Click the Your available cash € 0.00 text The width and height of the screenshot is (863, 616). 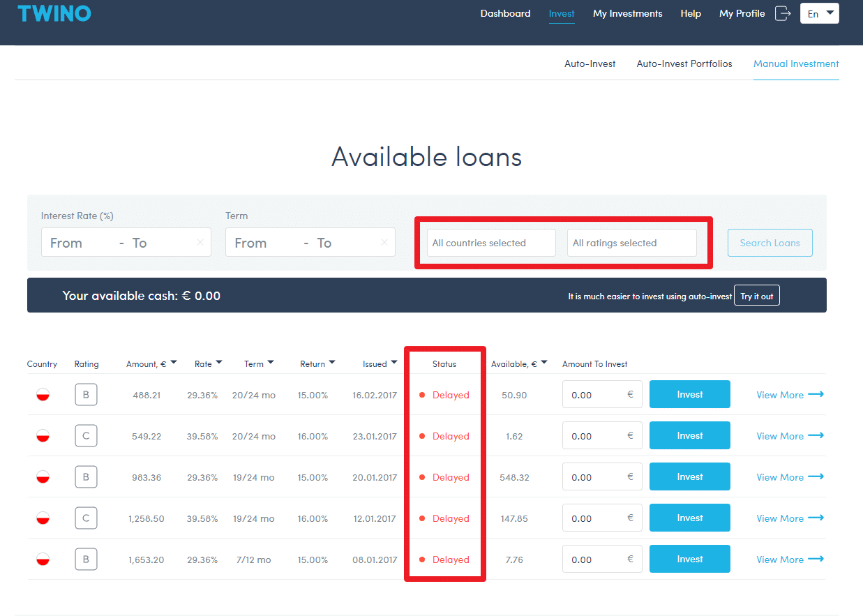coord(142,296)
